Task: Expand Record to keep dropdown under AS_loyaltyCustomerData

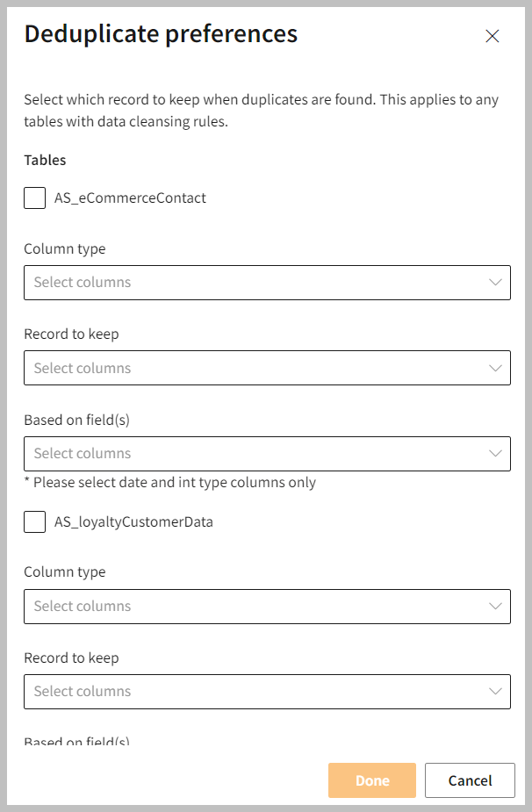Action: point(255,692)
